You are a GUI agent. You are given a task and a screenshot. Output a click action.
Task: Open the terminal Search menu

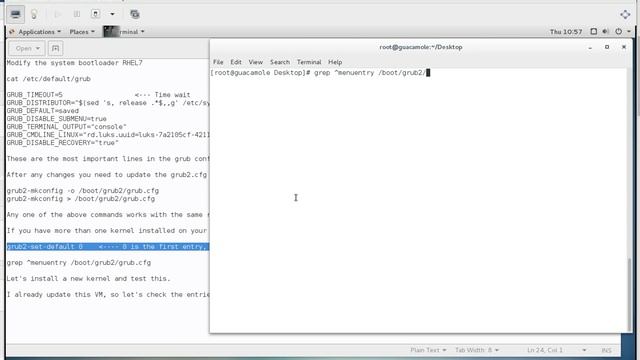pyautogui.click(x=280, y=62)
